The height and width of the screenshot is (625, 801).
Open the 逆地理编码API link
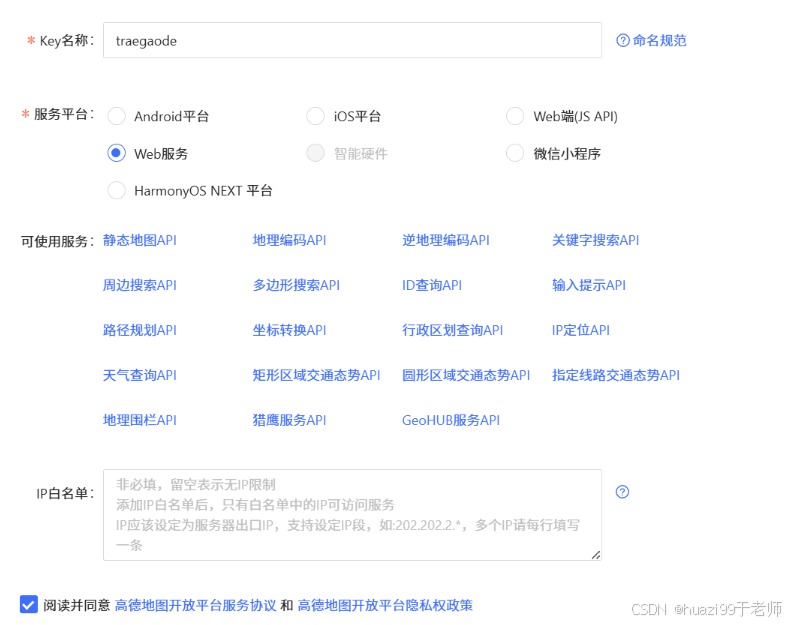click(x=445, y=240)
